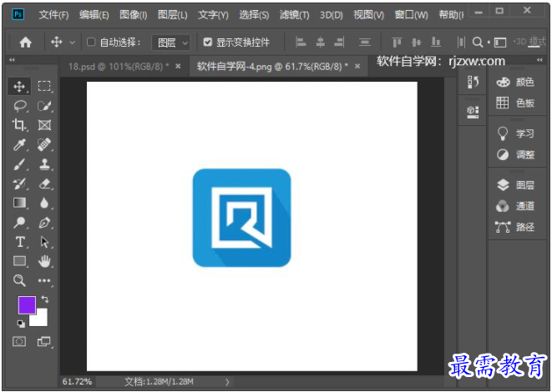The height and width of the screenshot is (392, 552).
Task: Select the Frame tool
Action: point(44,125)
